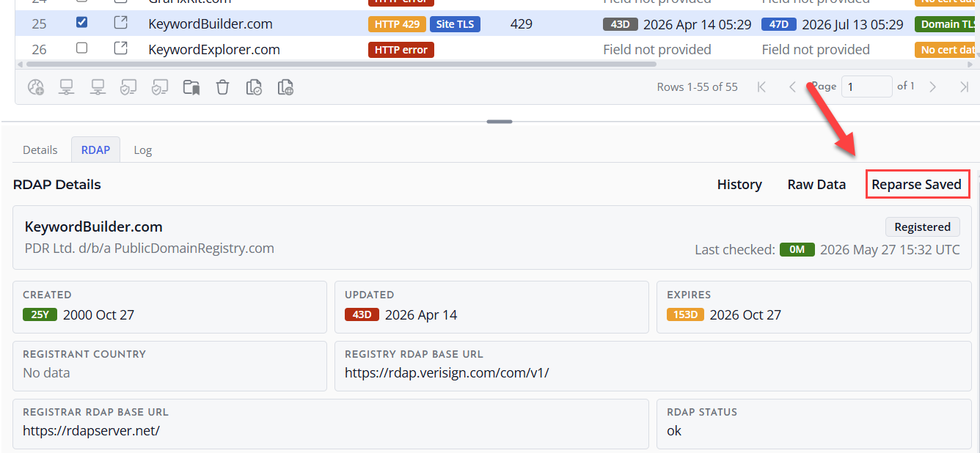Click the Rows 1-55 of 55 text
Viewport: 980px width, 453px height.
(x=697, y=86)
